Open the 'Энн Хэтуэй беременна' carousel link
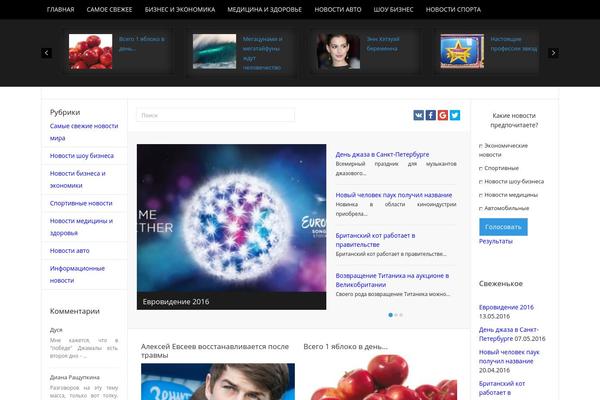This screenshot has width=600, height=400. point(383,44)
